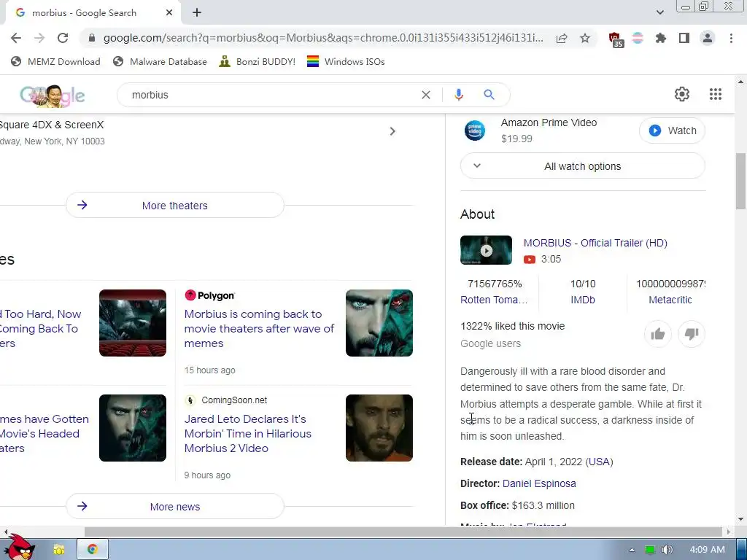Open the Daniel Espinosa director link

coord(539,484)
